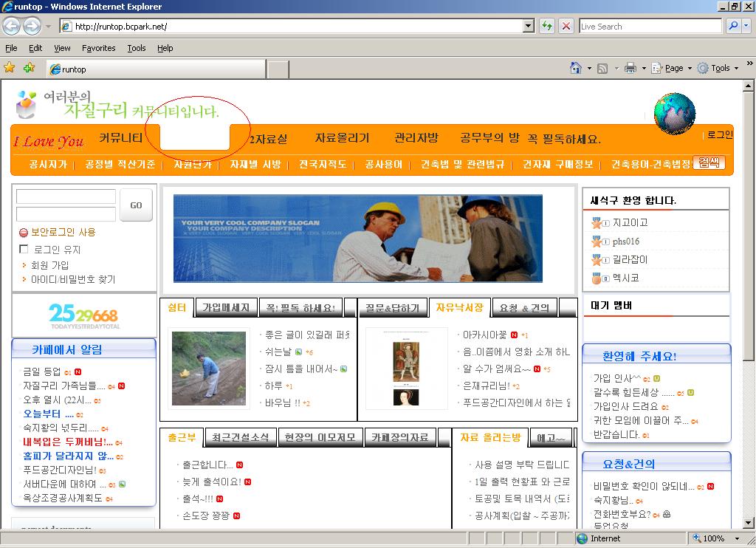This screenshot has width=756, height=548.
Task: Open the Help menu
Action: 165,48
